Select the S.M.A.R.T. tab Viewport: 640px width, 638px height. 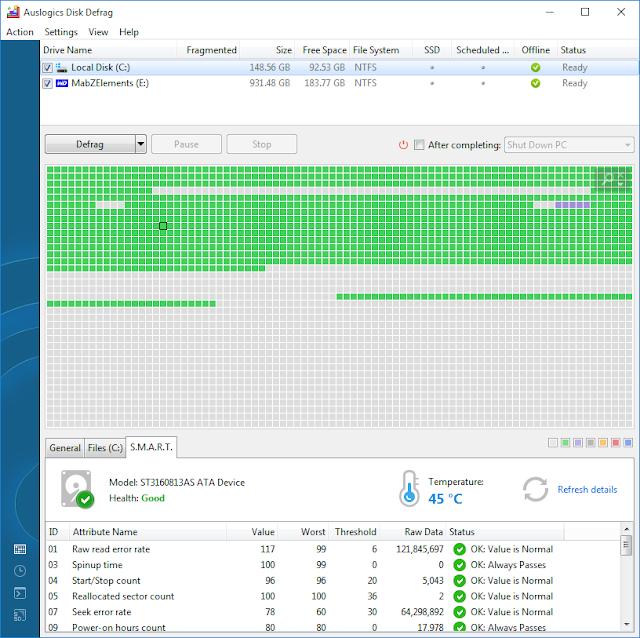click(x=151, y=447)
